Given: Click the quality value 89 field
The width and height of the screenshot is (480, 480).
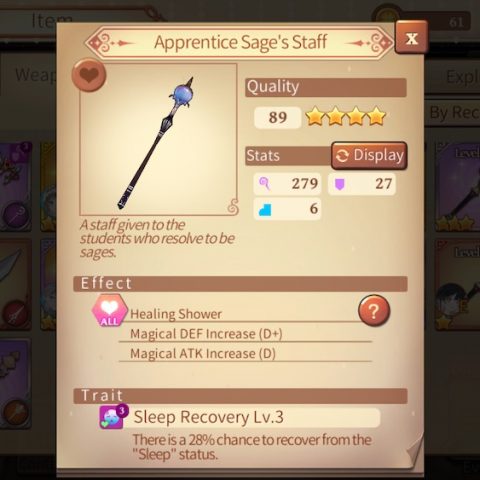Looking at the screenshot, I should pyautogui.click(x=277, y=117).
